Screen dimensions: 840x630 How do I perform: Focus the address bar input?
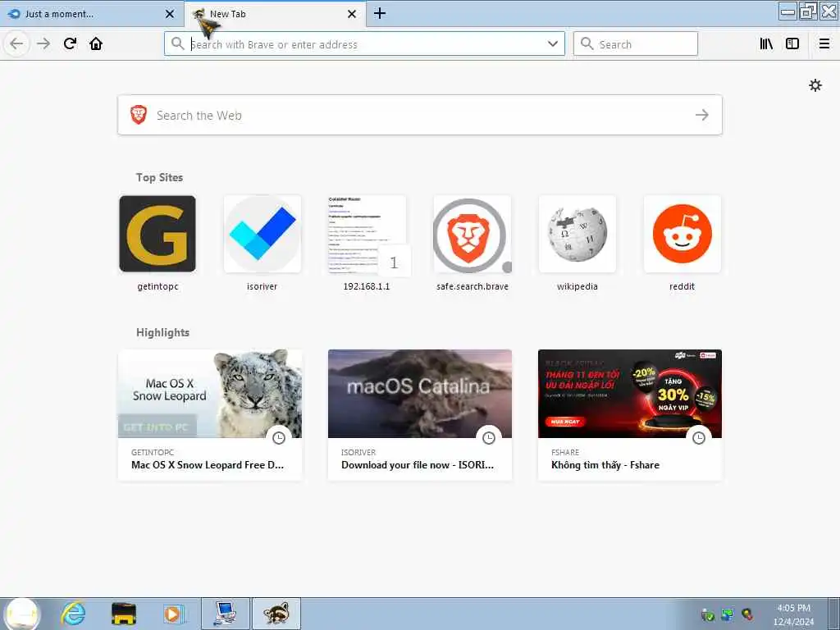coord(364,44)
